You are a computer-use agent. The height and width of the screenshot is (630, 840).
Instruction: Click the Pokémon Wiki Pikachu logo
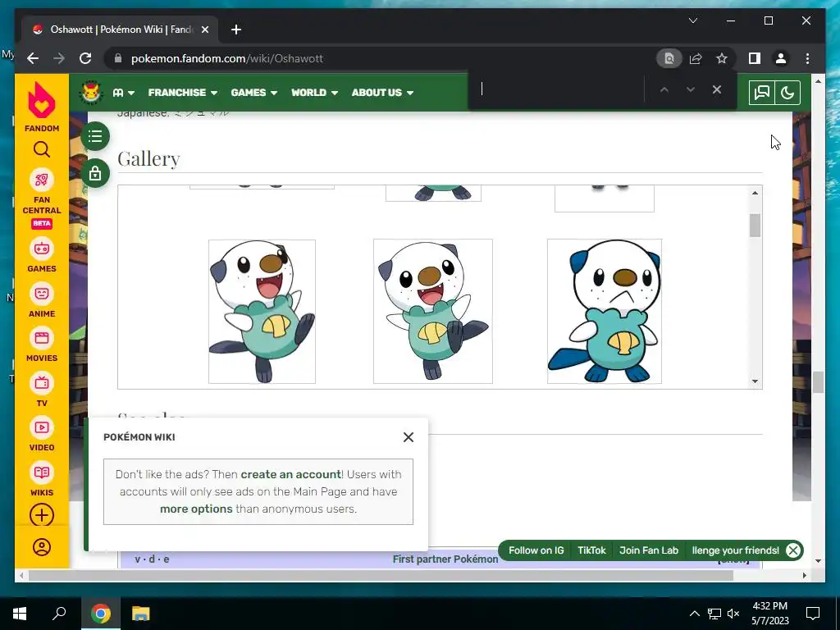[91, 93]
